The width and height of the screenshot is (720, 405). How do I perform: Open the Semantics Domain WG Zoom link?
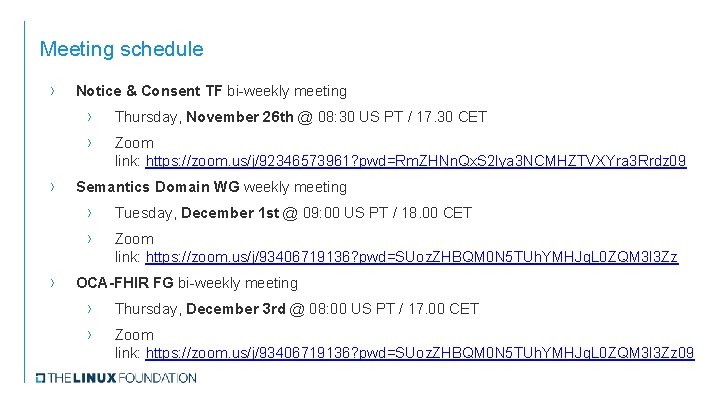point(412,257)
